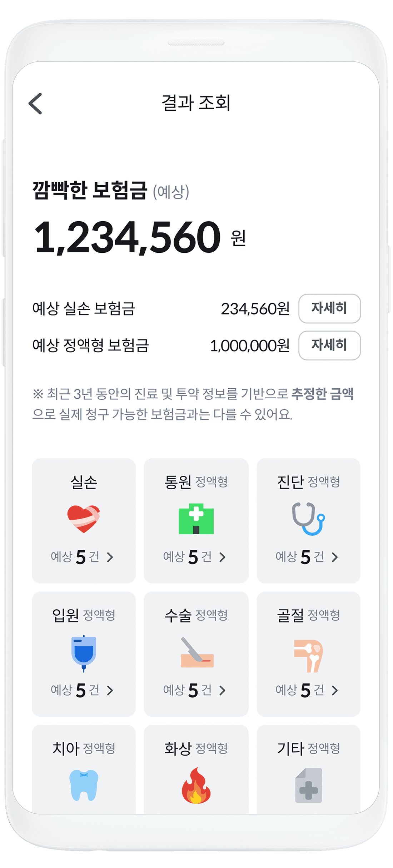This screenshot has width=393, height=868.
Task: Click the 1,234,560 원 total amount
Action: coord(140,237)
